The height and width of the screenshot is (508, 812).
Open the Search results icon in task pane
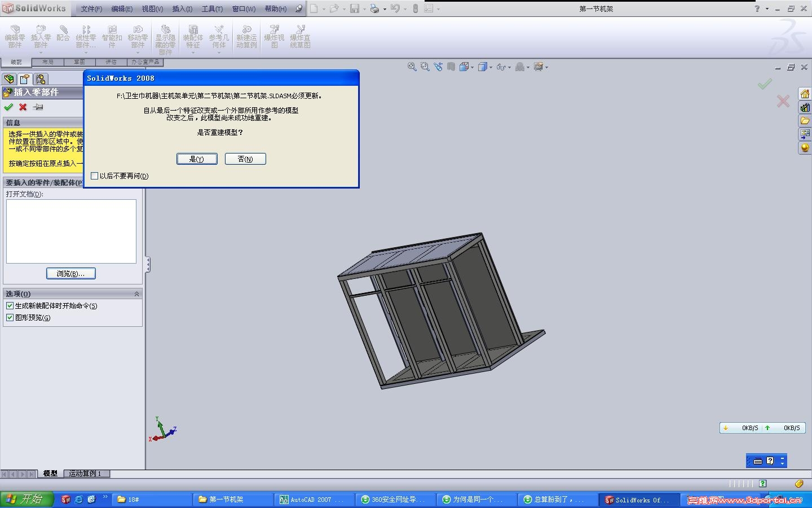[805, 134]
